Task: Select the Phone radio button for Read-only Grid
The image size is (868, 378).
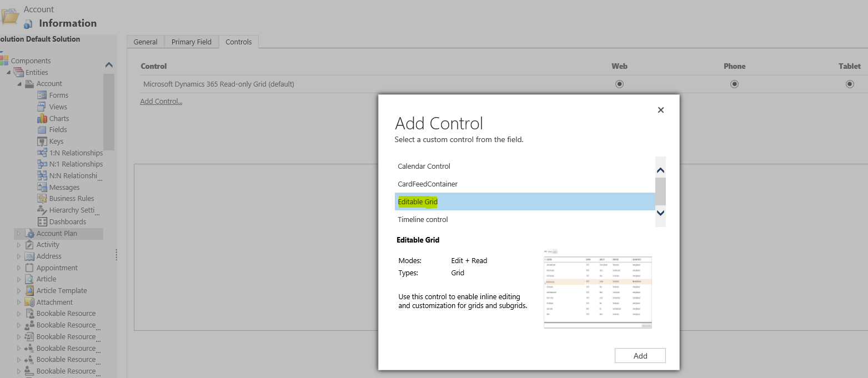Action: pyautogui.click(x=734, y=84)
